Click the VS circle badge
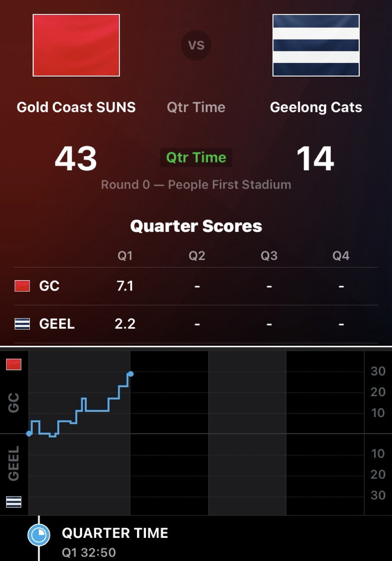The image size is (392, 561). pos(196,45)
